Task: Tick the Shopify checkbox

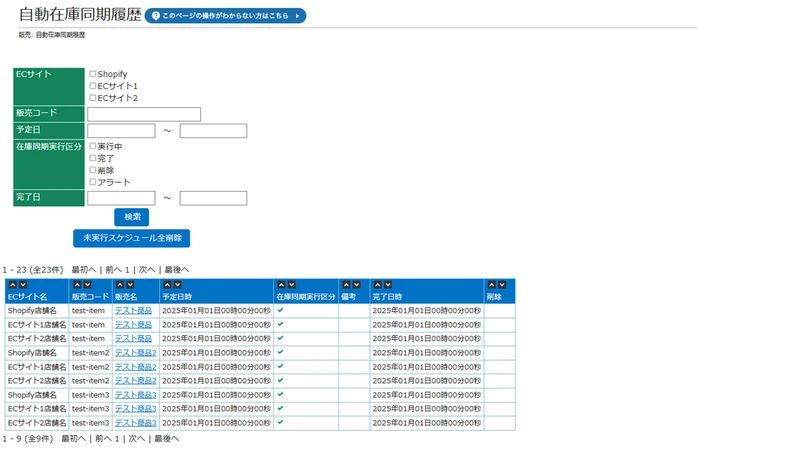Action: click(x=93, y=74)
